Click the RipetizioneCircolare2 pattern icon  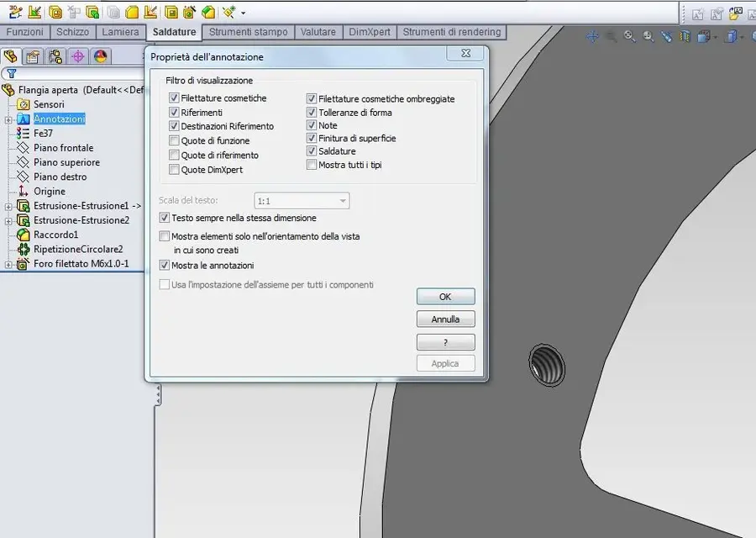[23, 249]
